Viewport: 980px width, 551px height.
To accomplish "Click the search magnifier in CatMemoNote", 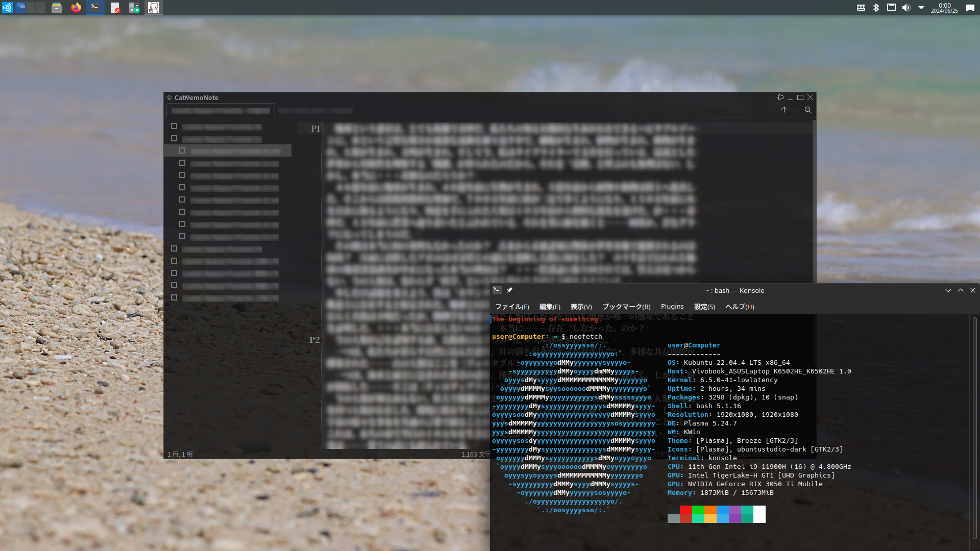I will coord(808,110).
